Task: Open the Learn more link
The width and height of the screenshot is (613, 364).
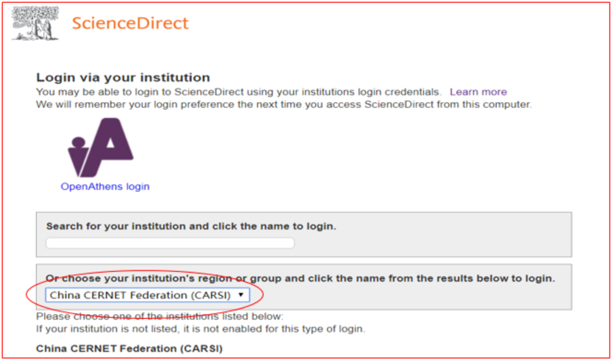Action: coord(478,92)
